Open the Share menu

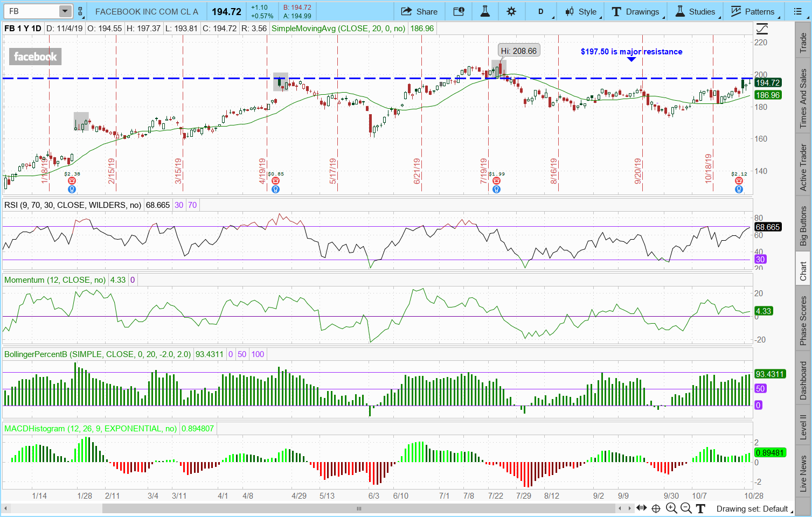pos(419,11)
